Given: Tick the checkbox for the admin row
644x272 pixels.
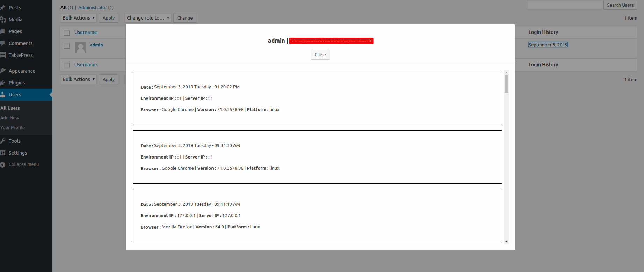Looking at the screenshot, I should pos(67,45).
